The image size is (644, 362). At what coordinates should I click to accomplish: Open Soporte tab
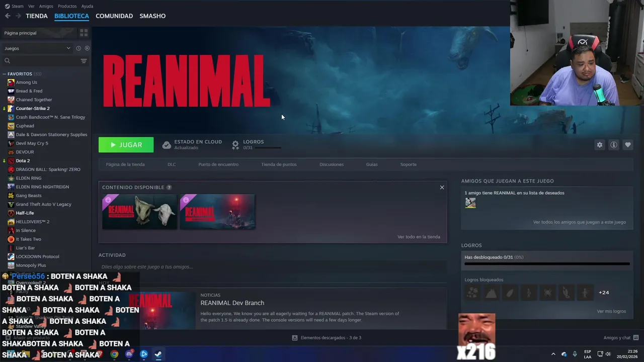[408, 164]
